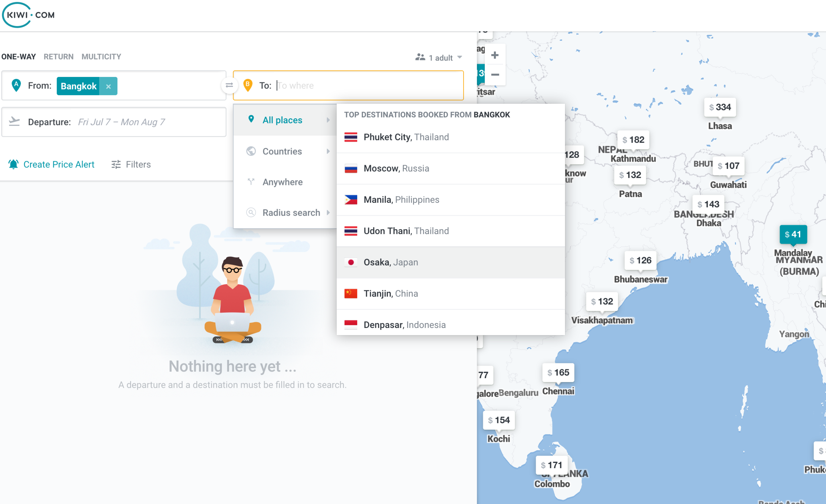Select the All places menu item
The image size is (826, 504).
coord(285,120)
